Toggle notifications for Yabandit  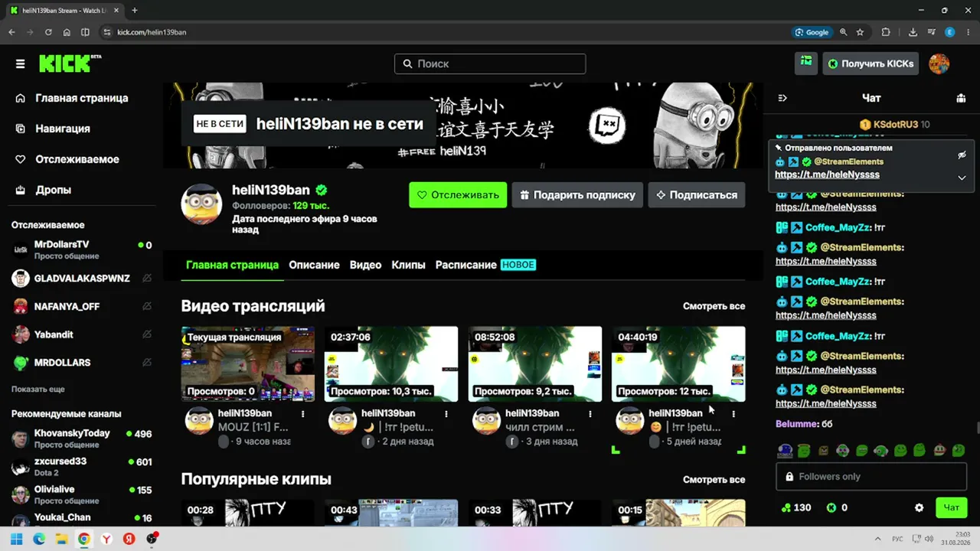coord(146,334)
